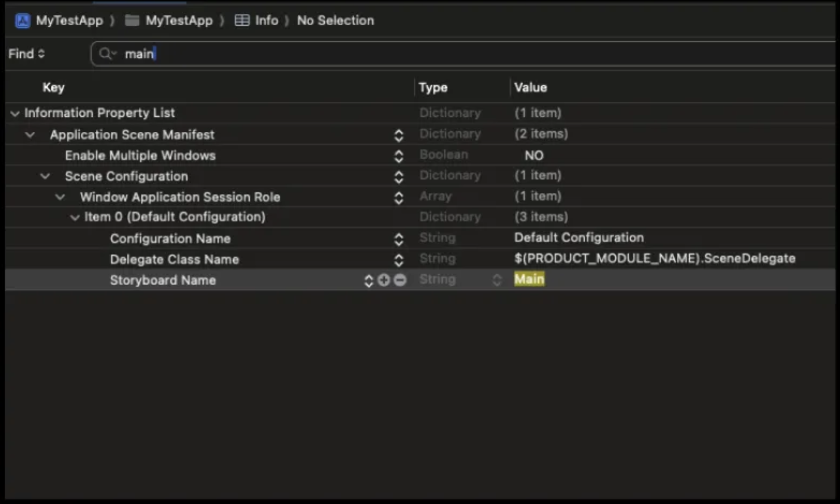The image size is (840, 504).
Task: Select the Configuration Name key
Action: tap(170, 239)
